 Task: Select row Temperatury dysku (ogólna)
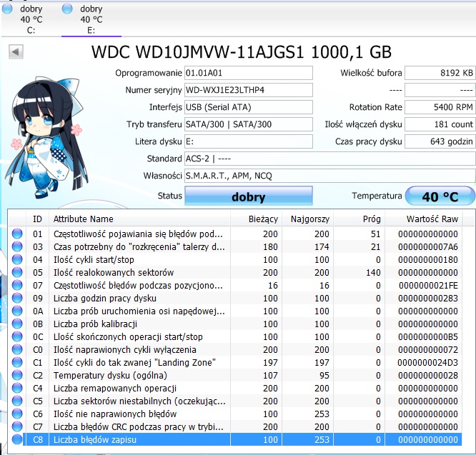click(235, 375)
